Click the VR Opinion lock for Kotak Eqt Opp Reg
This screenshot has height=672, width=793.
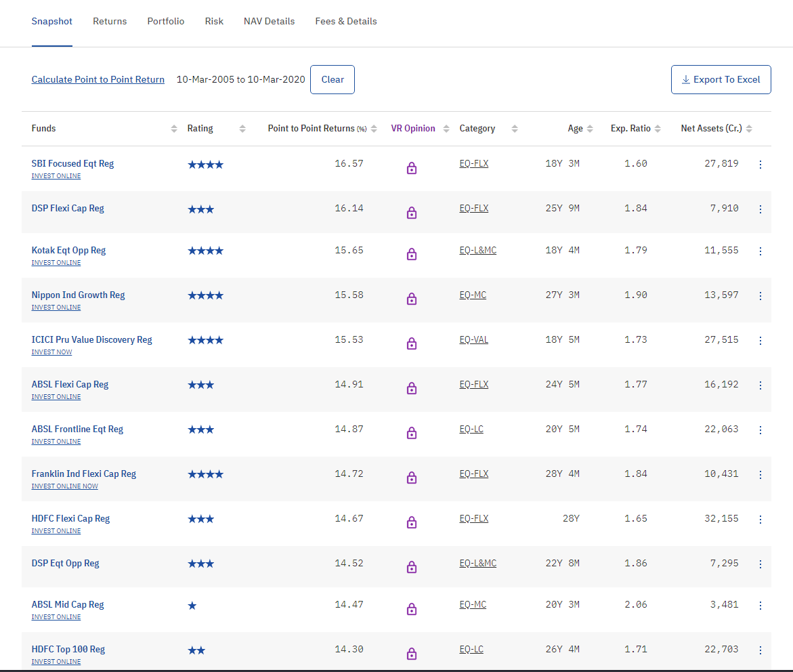pos(412,254)
